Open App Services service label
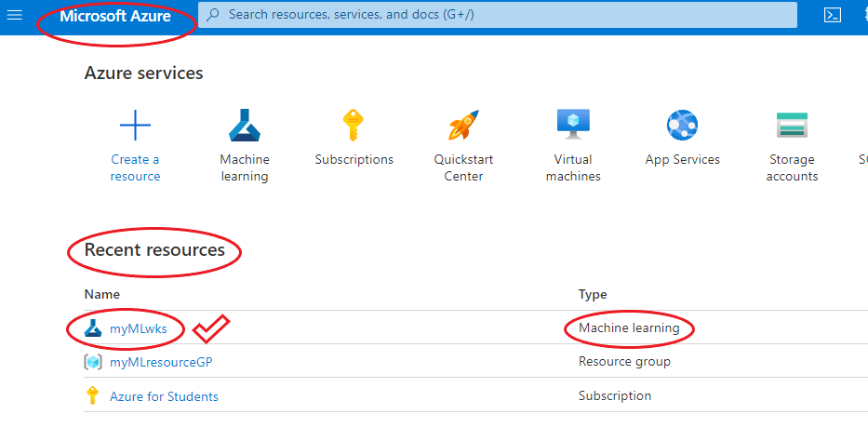 [x=683, y=159]
